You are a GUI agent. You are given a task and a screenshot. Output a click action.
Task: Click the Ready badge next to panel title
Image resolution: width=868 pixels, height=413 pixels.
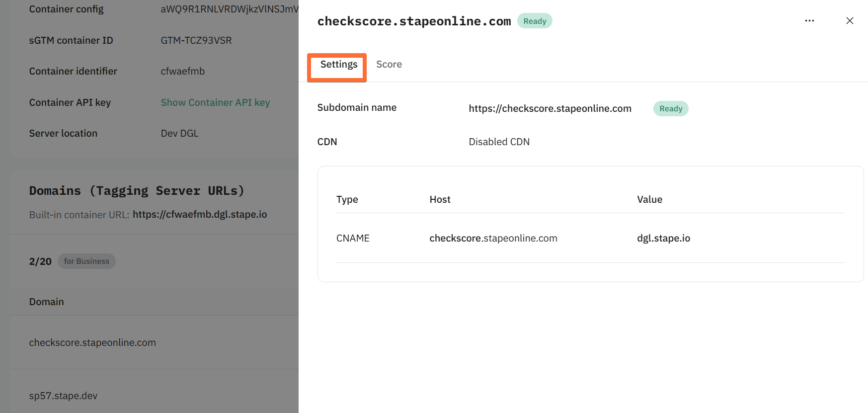[x=535, y=21]
